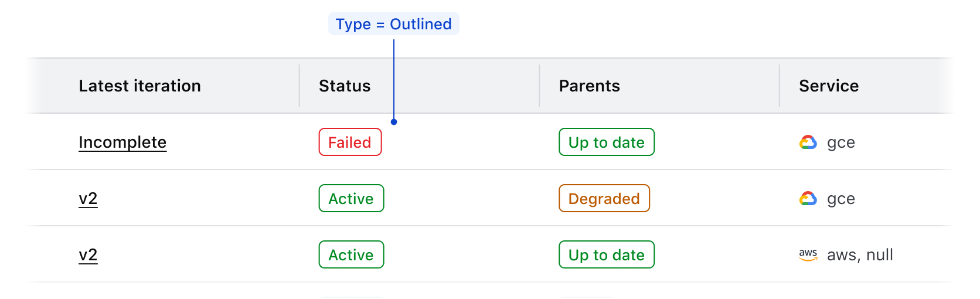This screenshot has width=980, height=299.
Task: Click the Google Cloud icon in the Degraded row
Action: coord(808,199)
